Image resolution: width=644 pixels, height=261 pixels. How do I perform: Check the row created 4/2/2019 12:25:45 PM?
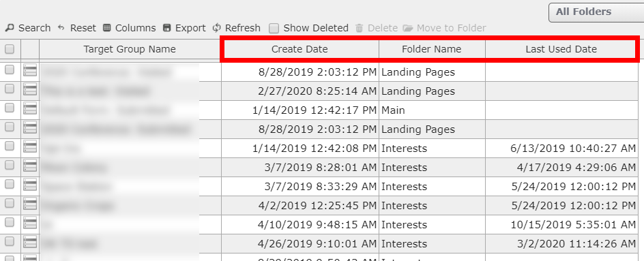(10, 203)
